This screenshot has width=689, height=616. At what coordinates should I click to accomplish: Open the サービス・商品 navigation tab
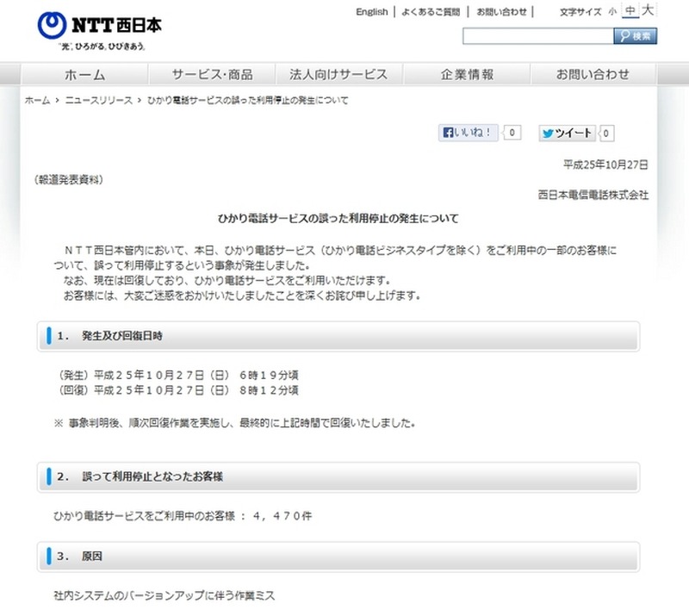pos(212,74)
